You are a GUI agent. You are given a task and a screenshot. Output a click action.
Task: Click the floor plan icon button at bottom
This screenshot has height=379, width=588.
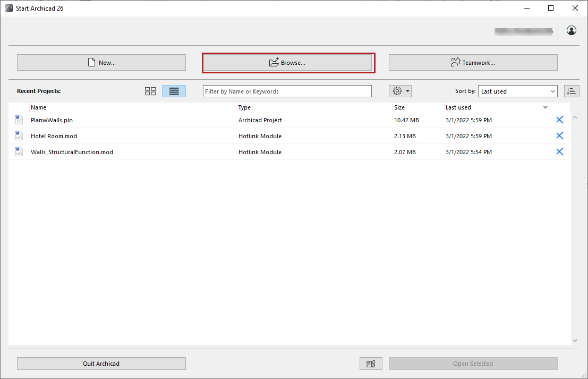pyautogui.click(x=371, y=363)
